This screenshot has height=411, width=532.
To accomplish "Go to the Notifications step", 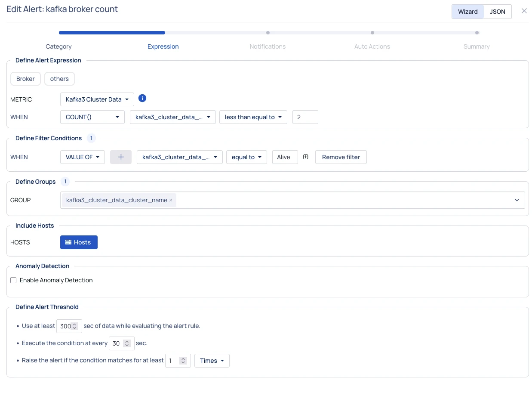I will click(268, 46).
